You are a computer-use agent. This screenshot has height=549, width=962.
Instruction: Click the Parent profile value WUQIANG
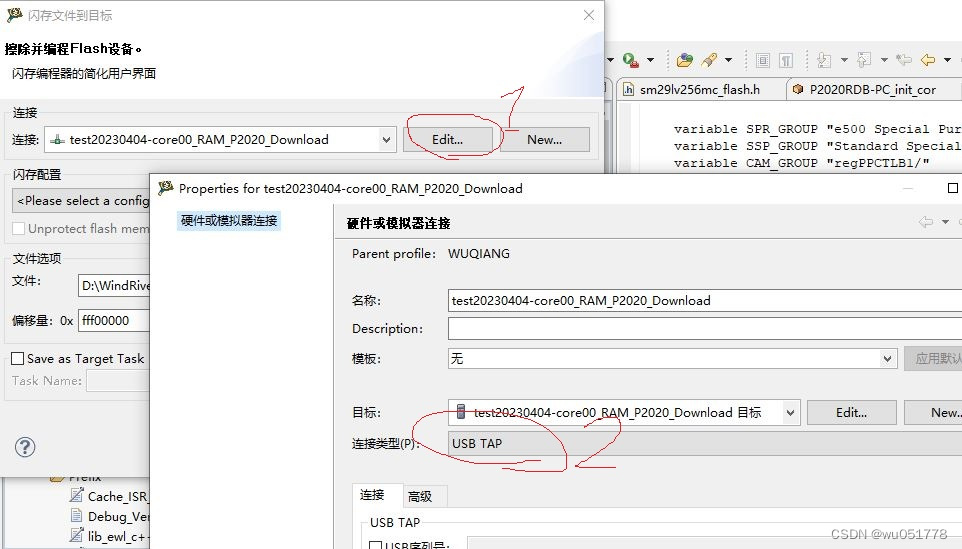pos(479,254)
